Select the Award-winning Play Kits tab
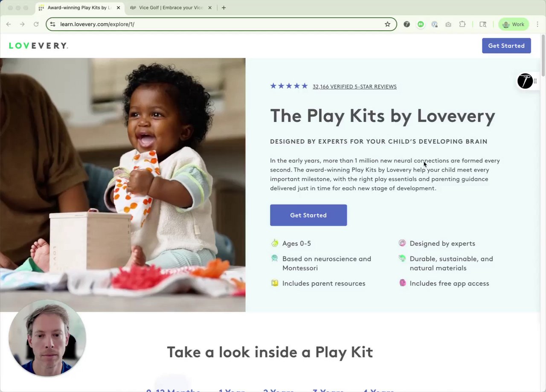The width and height of the screenshot is (546, 392). coord(79,8)
